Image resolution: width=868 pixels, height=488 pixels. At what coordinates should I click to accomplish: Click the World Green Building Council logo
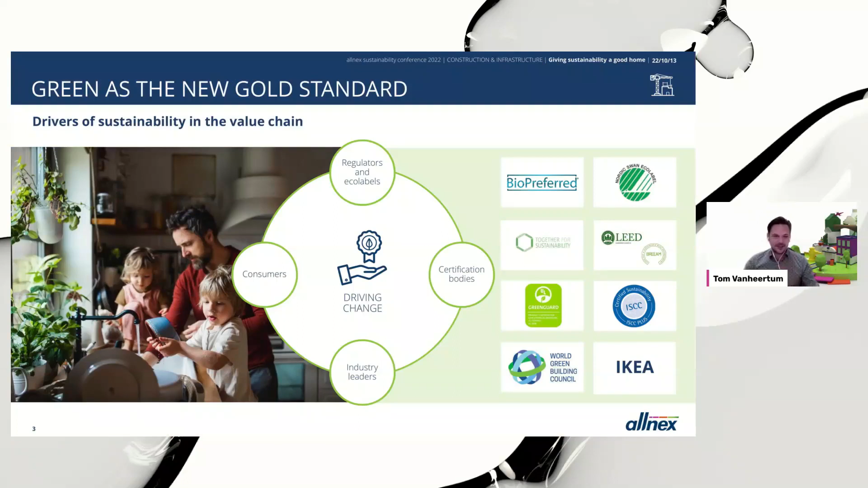click(x=542, y=367)
